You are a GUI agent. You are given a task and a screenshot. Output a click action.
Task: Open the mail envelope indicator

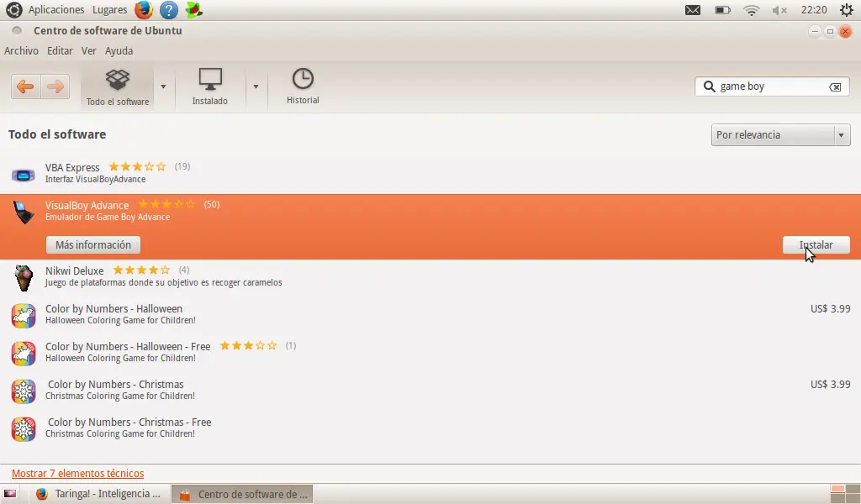(693, 10)
